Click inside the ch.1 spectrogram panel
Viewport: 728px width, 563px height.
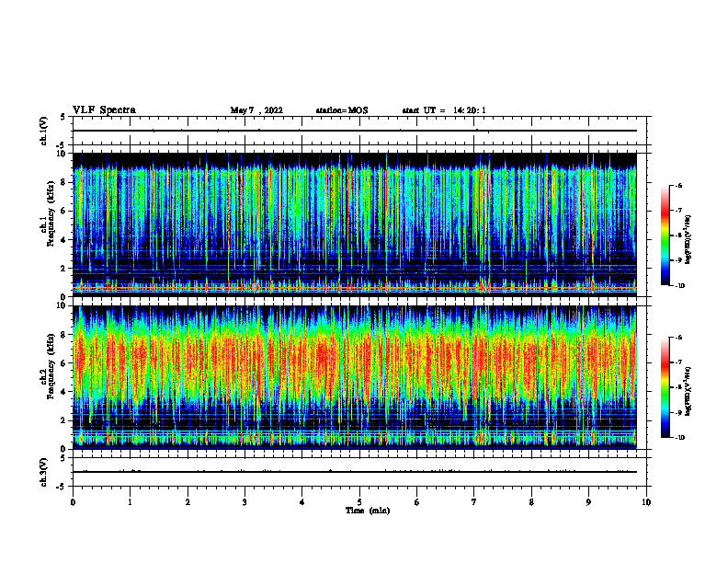coord(354,224)
